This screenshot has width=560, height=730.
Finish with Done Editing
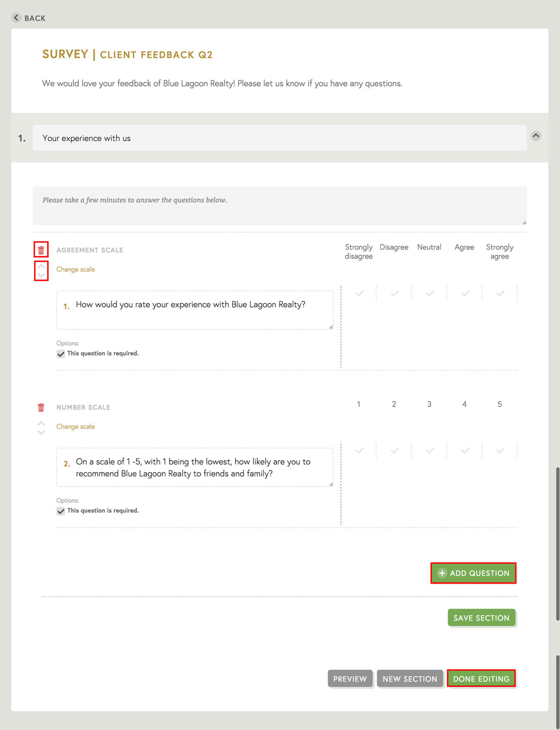(481, 679)
